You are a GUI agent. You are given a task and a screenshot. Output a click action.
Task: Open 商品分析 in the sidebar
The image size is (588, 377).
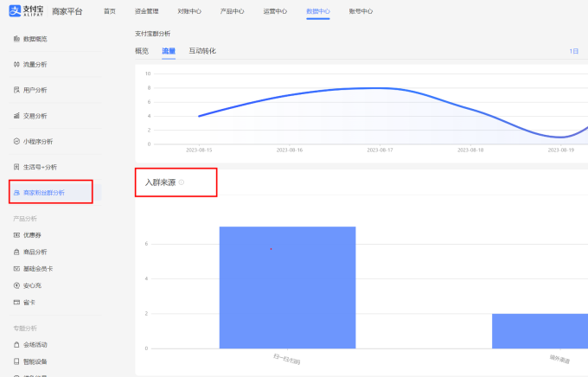(35, 252)
